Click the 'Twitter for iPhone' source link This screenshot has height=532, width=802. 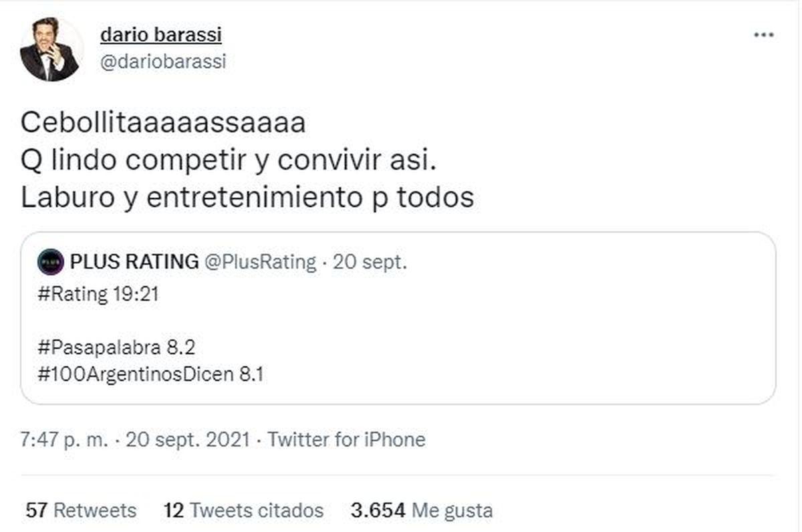346,440
